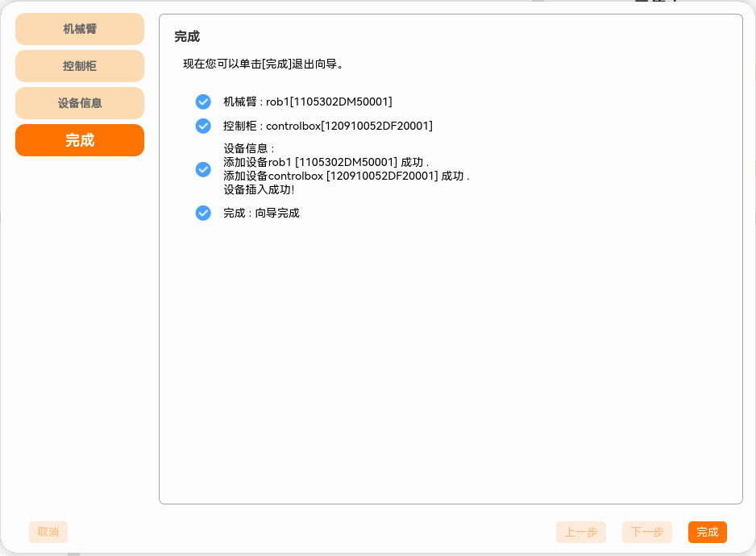Click the 上一步 button
756x556 pixels.
[580, 532]
